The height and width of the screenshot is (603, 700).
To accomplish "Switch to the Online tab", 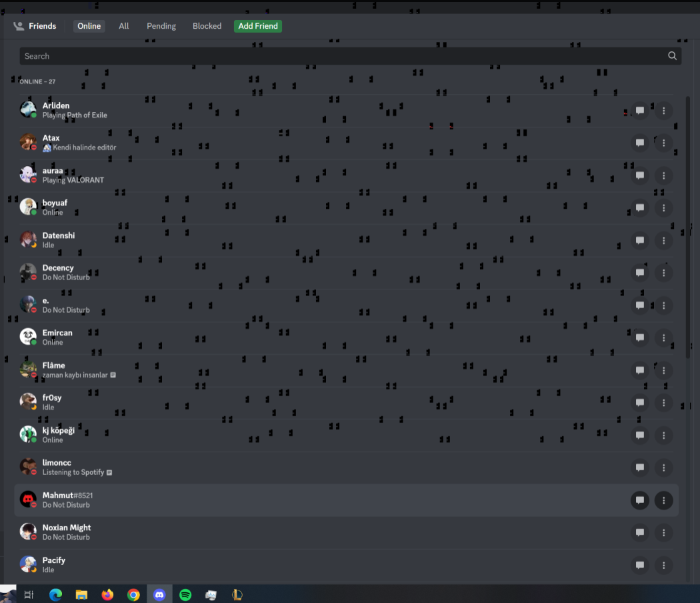I will [x=89, y=26].
